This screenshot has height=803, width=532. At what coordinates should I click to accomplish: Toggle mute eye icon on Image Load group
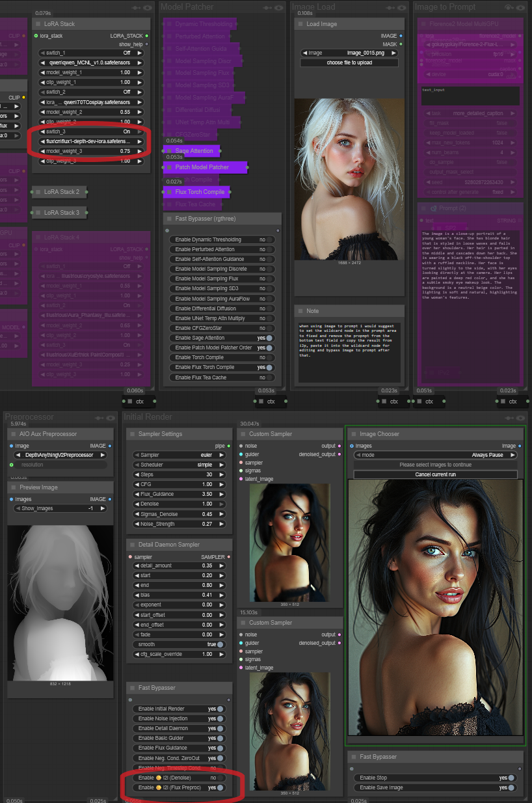pos(403,7)
